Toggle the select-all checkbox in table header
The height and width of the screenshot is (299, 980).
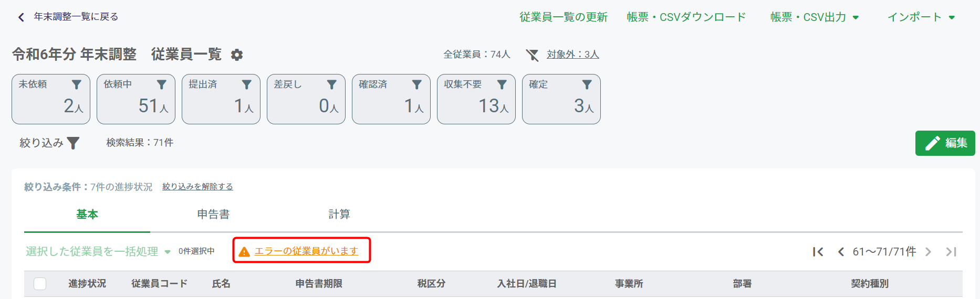(x=40, y=284)
